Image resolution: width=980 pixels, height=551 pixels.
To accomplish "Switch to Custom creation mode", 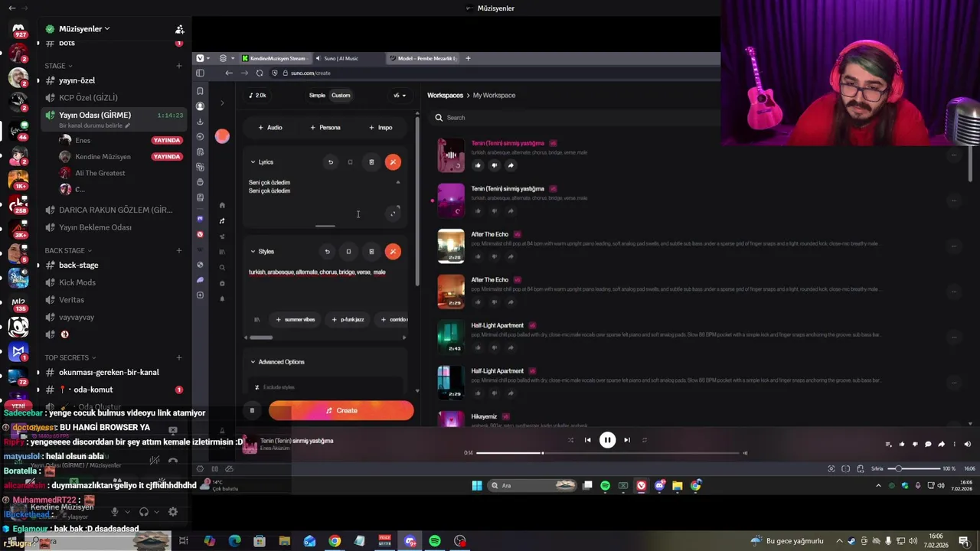I will tap(341, 96).
